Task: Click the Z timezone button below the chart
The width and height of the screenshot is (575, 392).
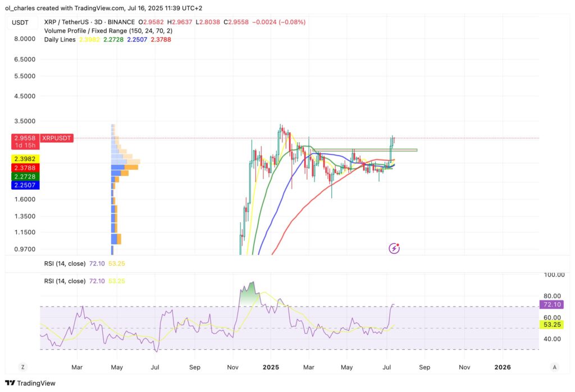Action: (22, 366)
